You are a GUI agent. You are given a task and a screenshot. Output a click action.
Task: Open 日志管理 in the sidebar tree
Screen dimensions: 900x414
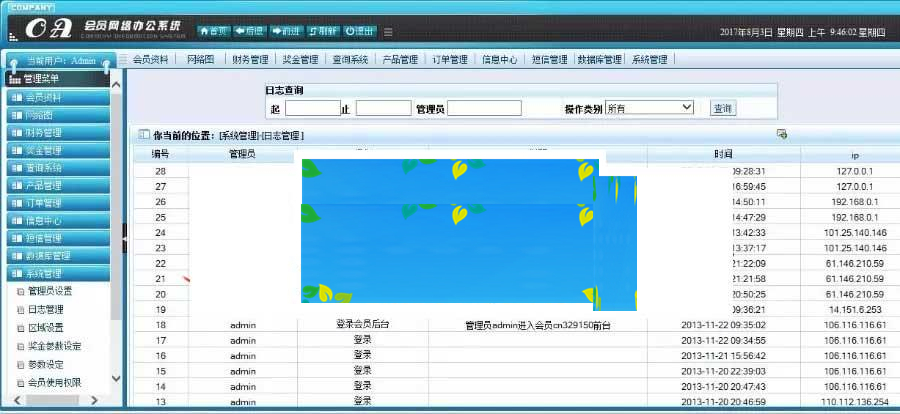coord(46,309)
